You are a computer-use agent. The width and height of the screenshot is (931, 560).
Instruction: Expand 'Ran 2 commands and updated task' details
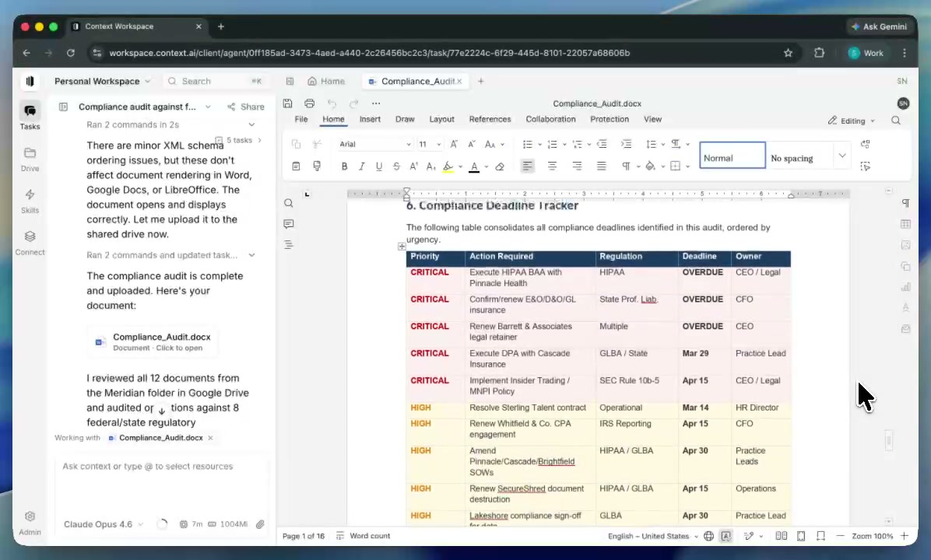tap(251, 255)
